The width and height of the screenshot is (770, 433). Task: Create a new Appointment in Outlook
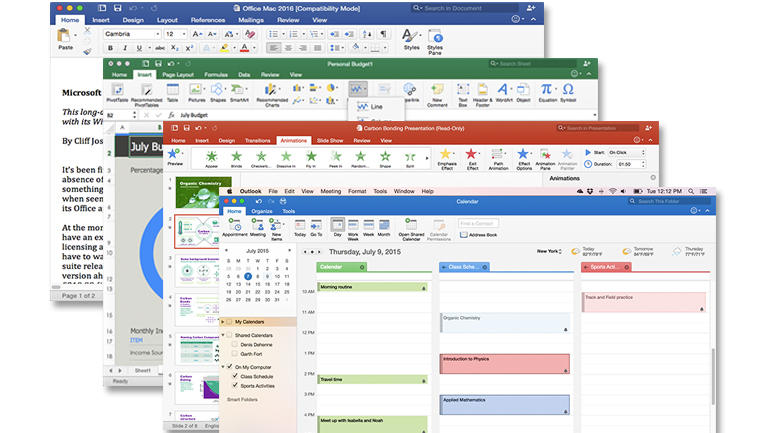(x=235, y=228)
